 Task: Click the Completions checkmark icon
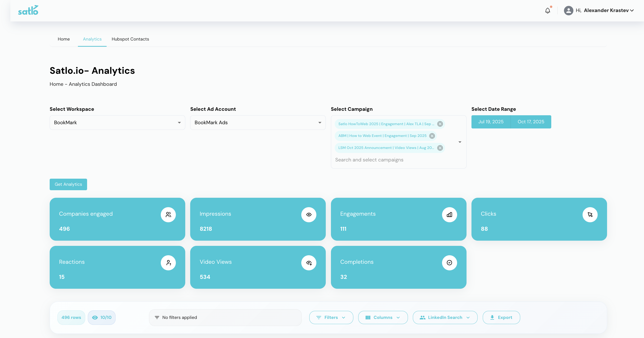(x=449, y=263)
